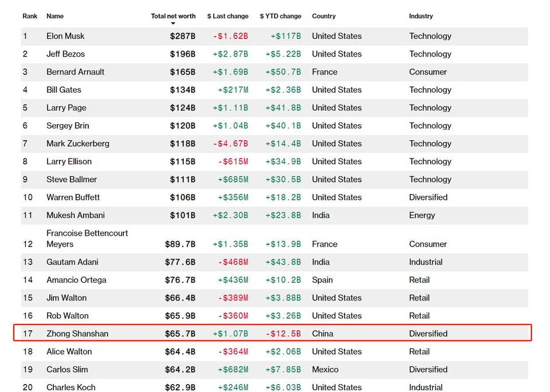Click the Name column header

(x=55, y=16)
